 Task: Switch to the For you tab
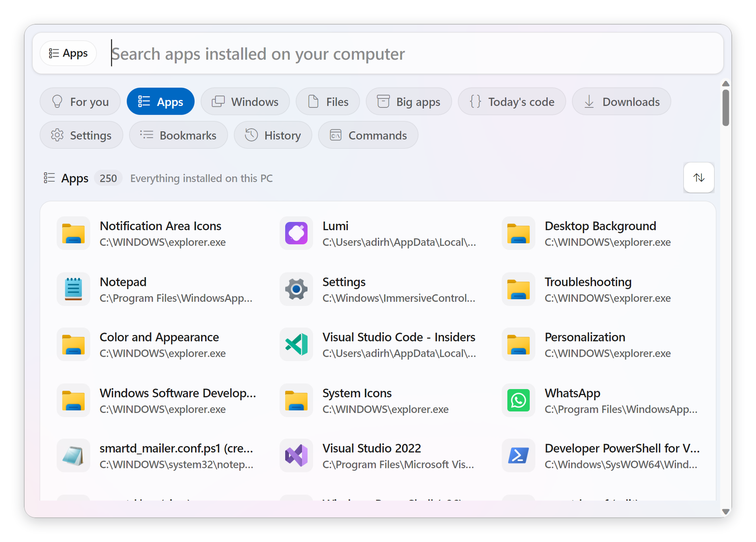(x=80, y=102)
